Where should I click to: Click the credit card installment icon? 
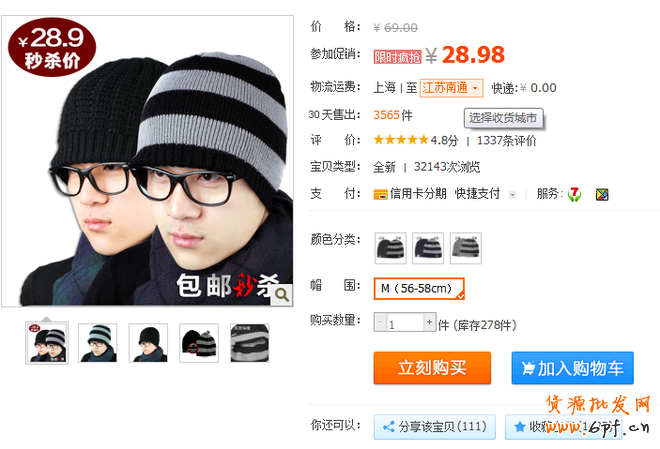[381, 194]
